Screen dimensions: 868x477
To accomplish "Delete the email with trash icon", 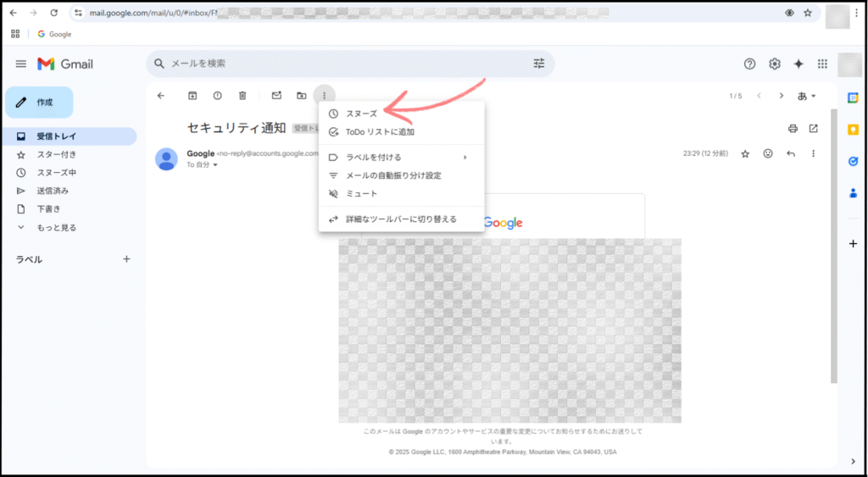I will coord(242,96).
